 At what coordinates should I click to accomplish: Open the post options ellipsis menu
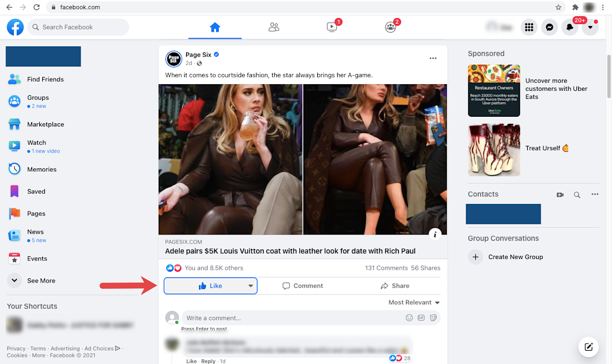[x=433, y=58]
